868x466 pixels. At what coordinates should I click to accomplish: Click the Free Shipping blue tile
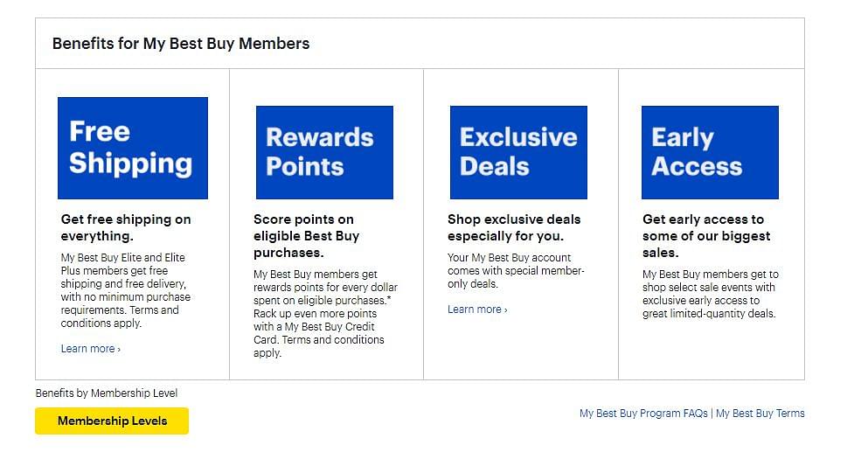[x=133, y=148]
